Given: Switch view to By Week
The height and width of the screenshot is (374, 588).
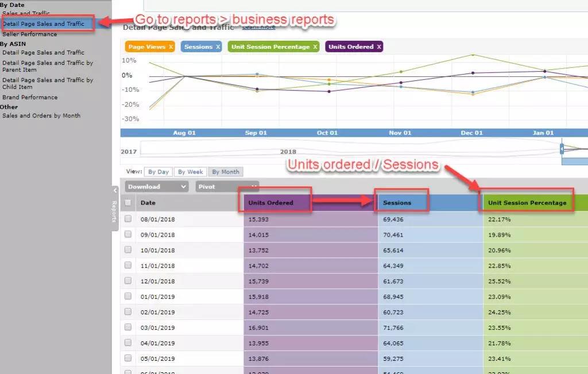Looking at the screenshot, I should [190, 172].
